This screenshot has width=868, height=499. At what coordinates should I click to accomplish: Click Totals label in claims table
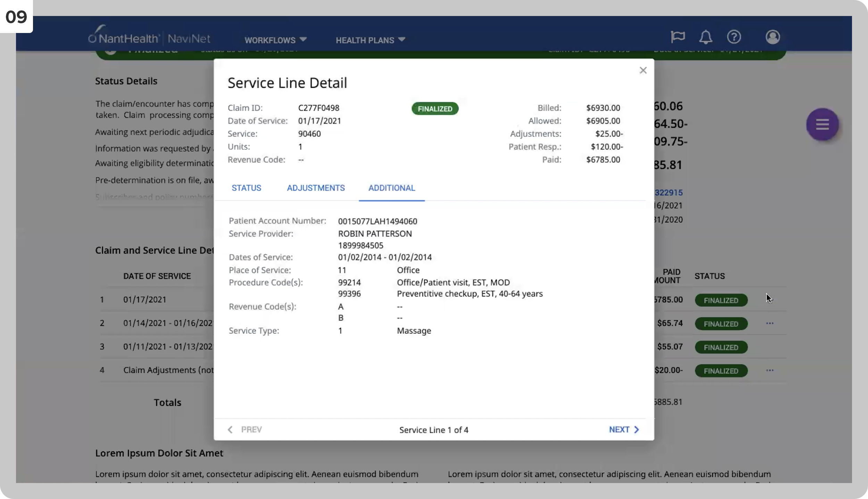click(x=167, y=402)
